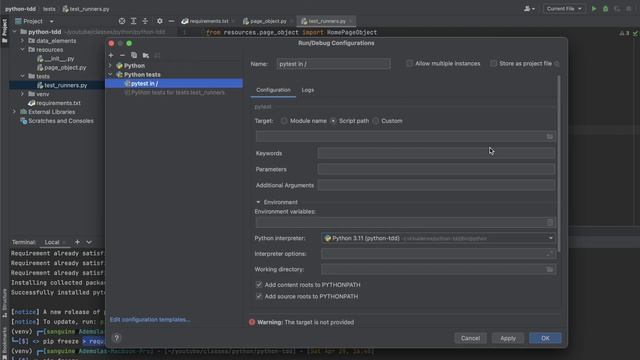
Task: Open Project view dropdown arrow
Action: (51, 21)
